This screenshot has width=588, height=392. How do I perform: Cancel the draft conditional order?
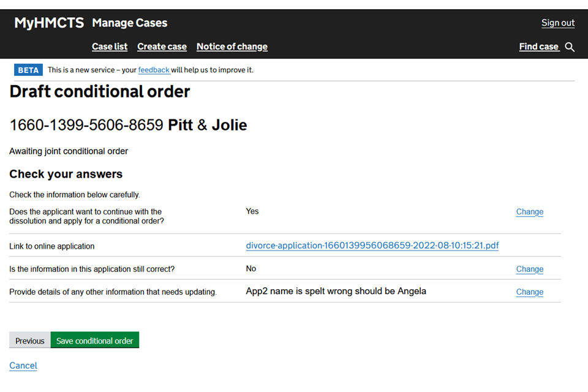click(23, 366)
